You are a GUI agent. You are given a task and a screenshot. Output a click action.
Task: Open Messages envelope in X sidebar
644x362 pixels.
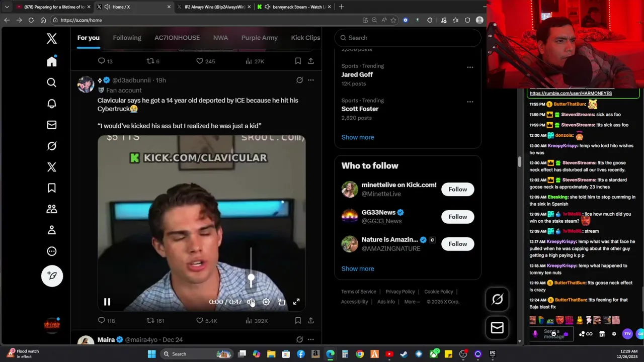point(52,125)
